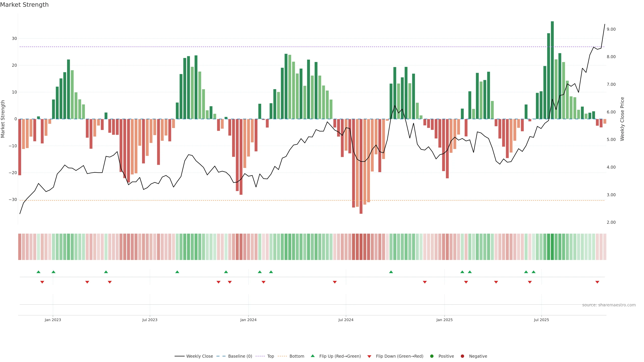Image resolution: width=644 pixels, height=362 pixels.
Task: Click the Jan 2024 x-axis label
Action: coord(248,320)
